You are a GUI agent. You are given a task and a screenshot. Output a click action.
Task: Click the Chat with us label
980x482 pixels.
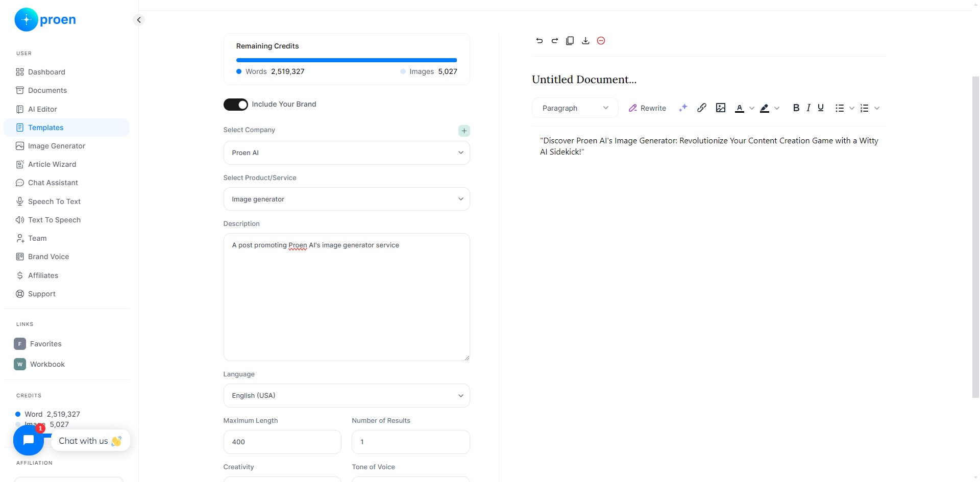pos(90,441)
